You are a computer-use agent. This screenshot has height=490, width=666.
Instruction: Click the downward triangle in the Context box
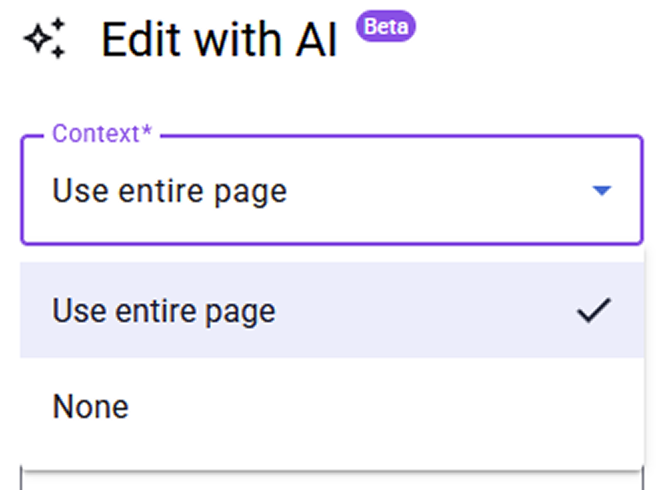[x=601, y=190]
